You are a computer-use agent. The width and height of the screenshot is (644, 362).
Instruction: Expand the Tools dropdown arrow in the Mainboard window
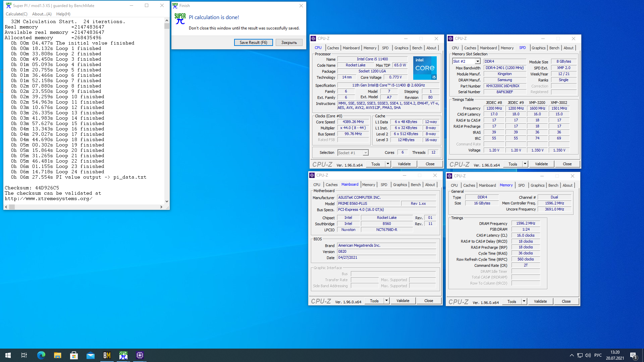[386, 301]
